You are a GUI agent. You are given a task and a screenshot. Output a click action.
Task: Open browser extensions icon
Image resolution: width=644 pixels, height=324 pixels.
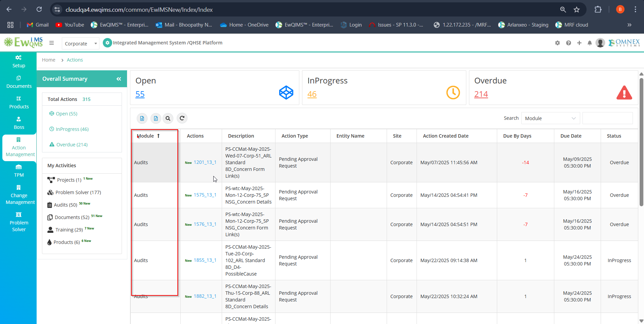598,9
